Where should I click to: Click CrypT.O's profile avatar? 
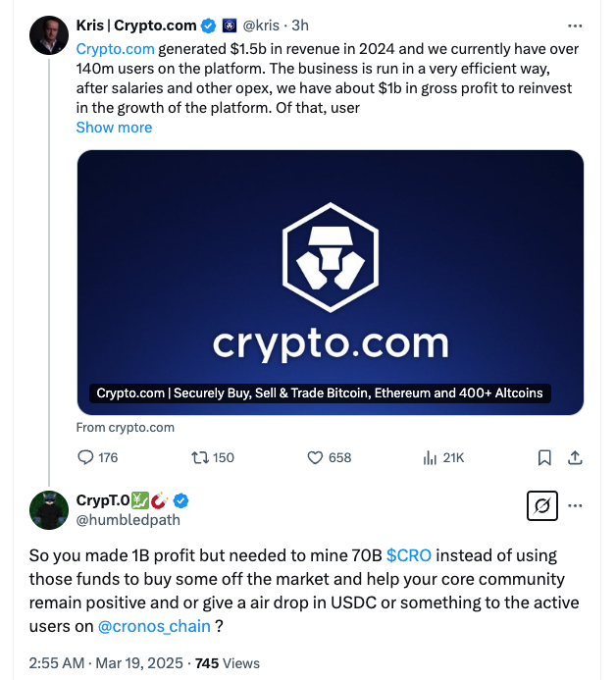click(x=48, y=510)
